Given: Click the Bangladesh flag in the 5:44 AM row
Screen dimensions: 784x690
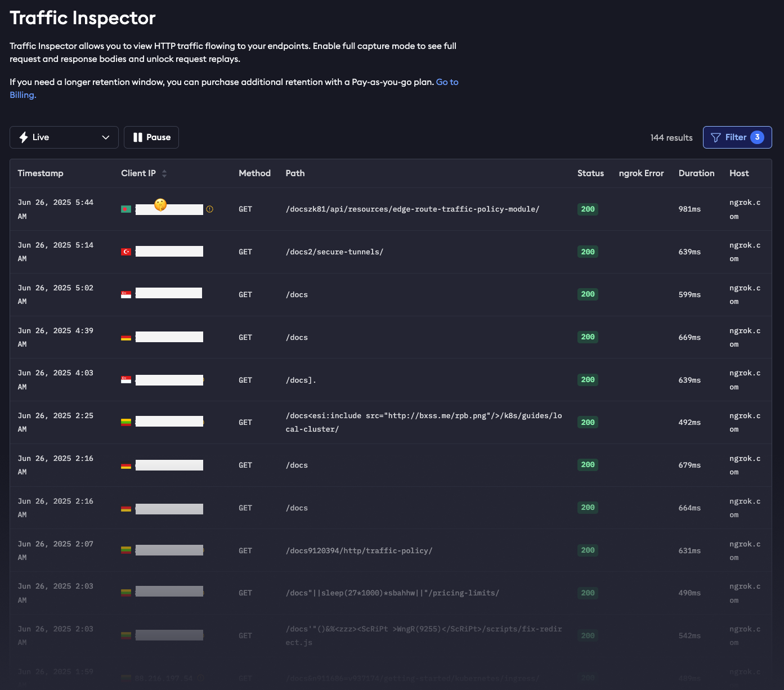Looking at the screenshot, I should tap(126, 209).
